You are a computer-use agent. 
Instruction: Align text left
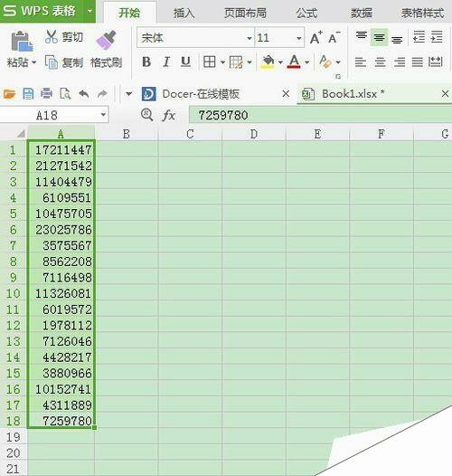[x=361, y=62]
